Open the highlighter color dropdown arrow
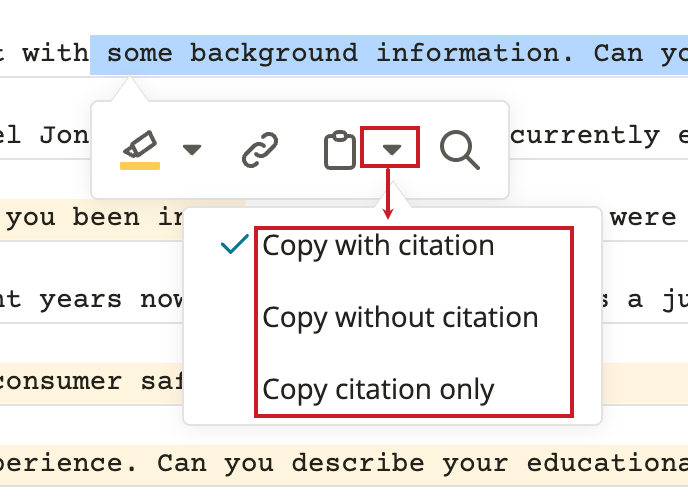This screenshot has height=504, width=688. tap(192, 150)
